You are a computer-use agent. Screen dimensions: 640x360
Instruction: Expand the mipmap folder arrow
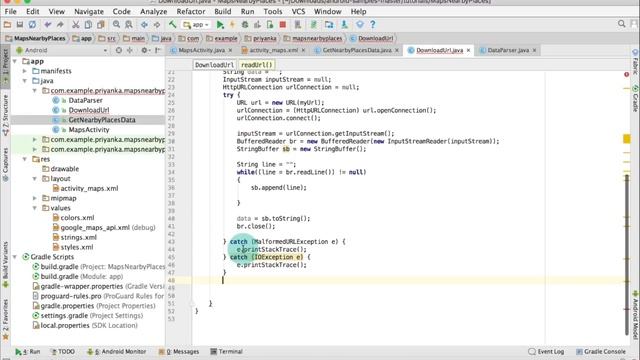click(35, 198)
